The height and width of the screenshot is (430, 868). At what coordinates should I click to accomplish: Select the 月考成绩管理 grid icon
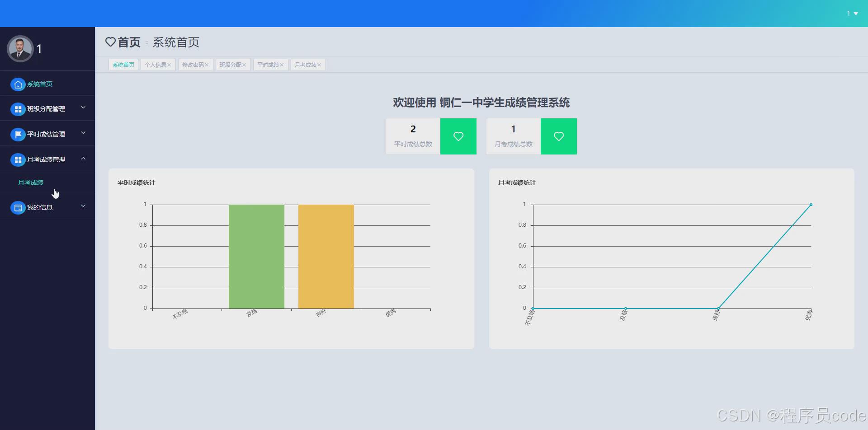(x=18, y=159)
